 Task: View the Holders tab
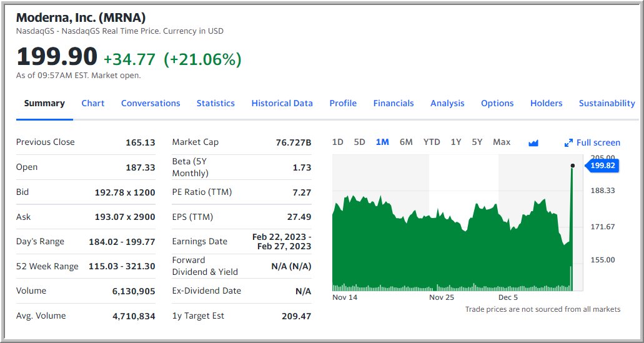547,104
